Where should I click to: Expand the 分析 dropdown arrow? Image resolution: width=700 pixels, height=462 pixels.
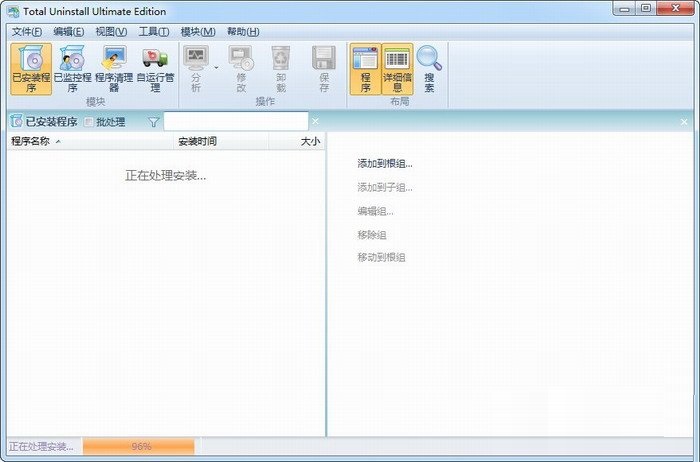(x=217, y=68)
